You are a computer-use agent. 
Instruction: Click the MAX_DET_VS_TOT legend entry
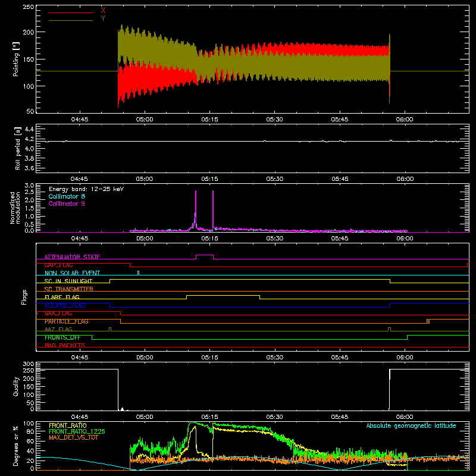point(73,437)
